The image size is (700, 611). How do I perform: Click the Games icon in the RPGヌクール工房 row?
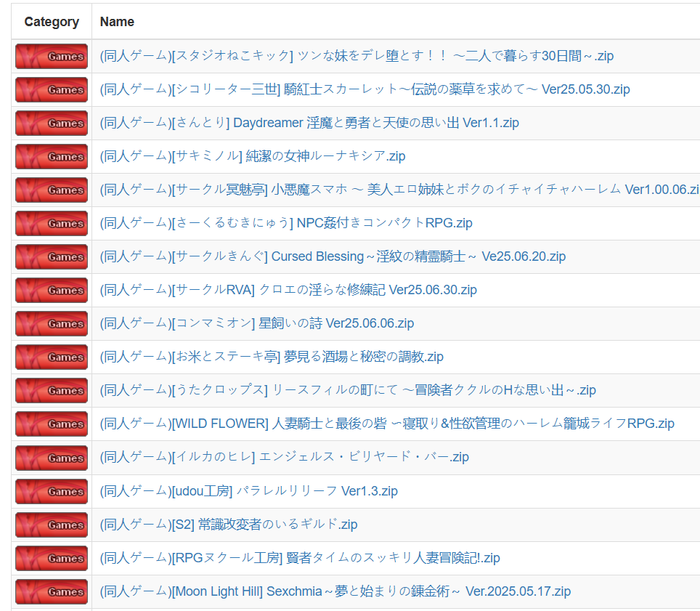[x=52, y=558]
